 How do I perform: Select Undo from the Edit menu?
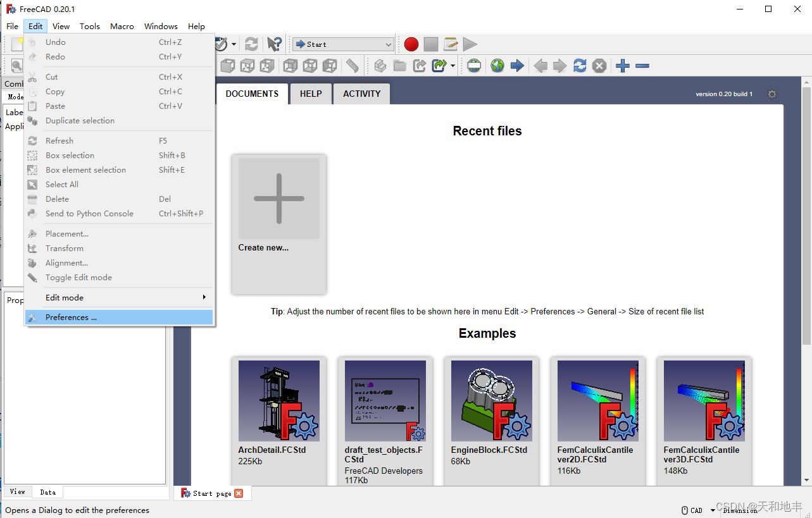119,42
